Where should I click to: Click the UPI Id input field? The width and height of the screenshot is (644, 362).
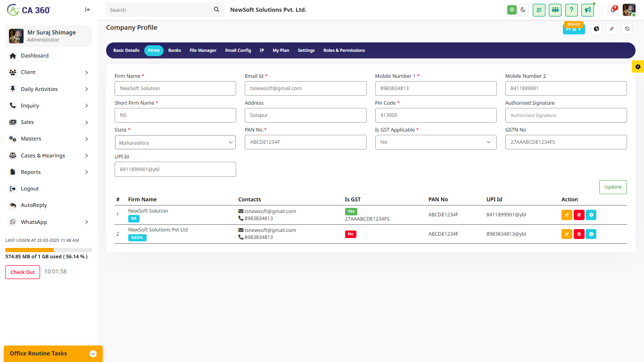coord(175,169)
